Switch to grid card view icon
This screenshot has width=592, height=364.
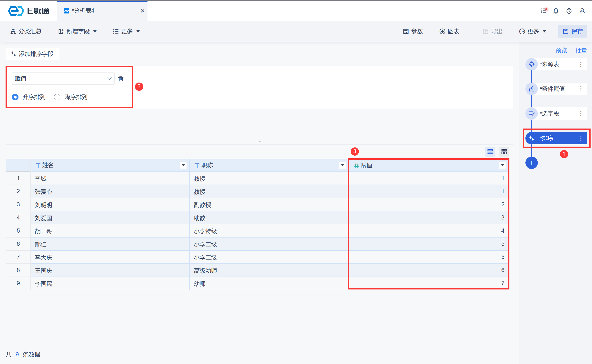[x=504, y=152]
